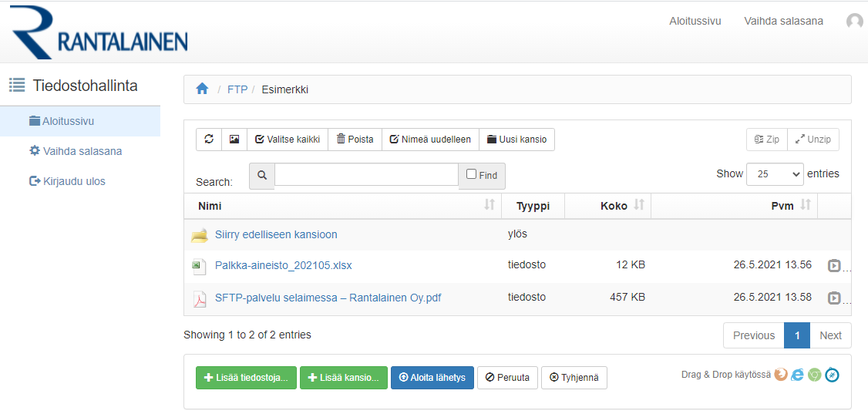Image resolution: width=868 pixels, height=414 pixels.
Task: Click the image view icon in toolbar
Action: (x=234, y=140)
